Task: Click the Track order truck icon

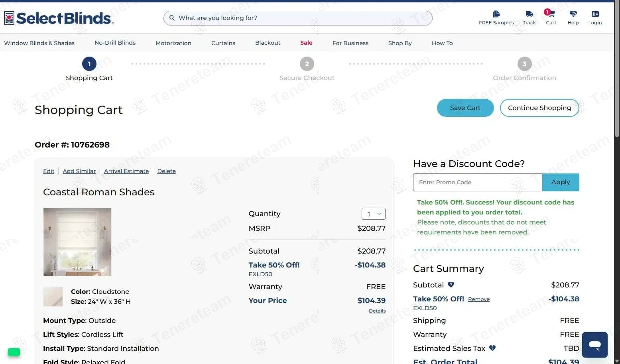Action: pyautogui.click(x=529, y=14)
